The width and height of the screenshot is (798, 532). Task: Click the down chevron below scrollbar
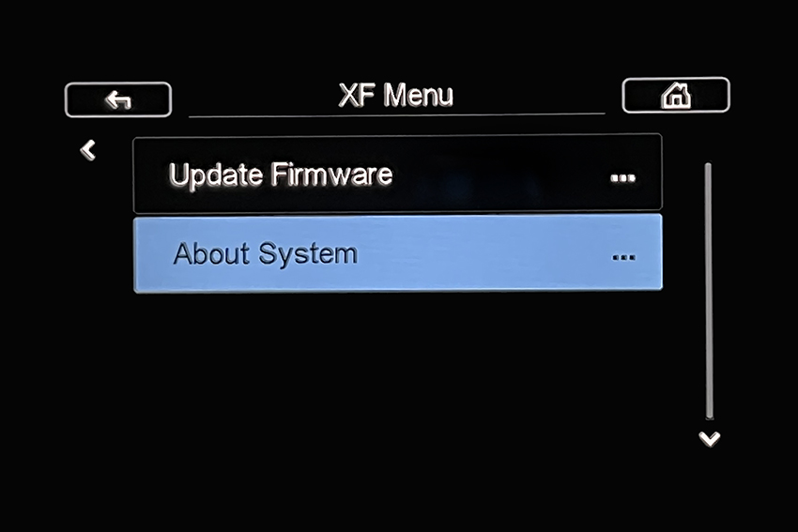(710, 438)
